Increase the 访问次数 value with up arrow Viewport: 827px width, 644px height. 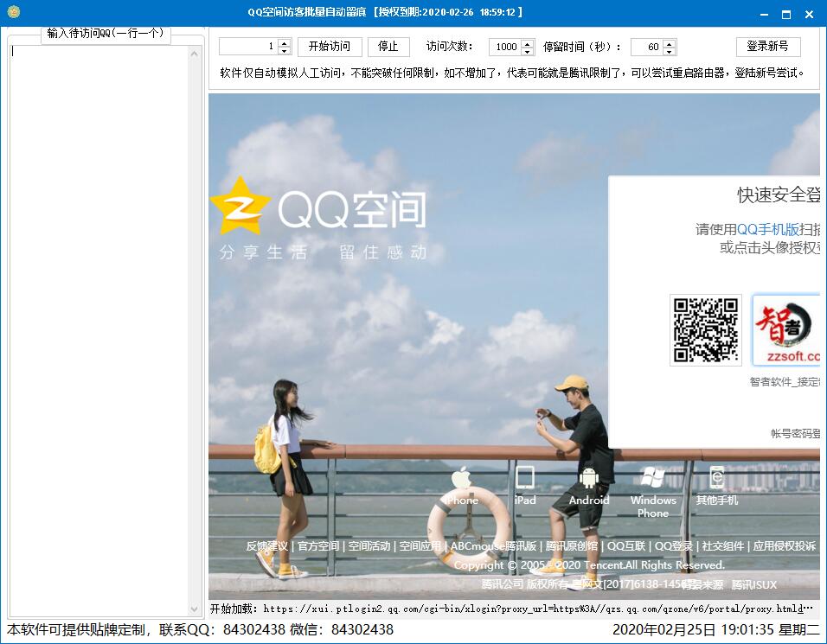tap(528, 42)
